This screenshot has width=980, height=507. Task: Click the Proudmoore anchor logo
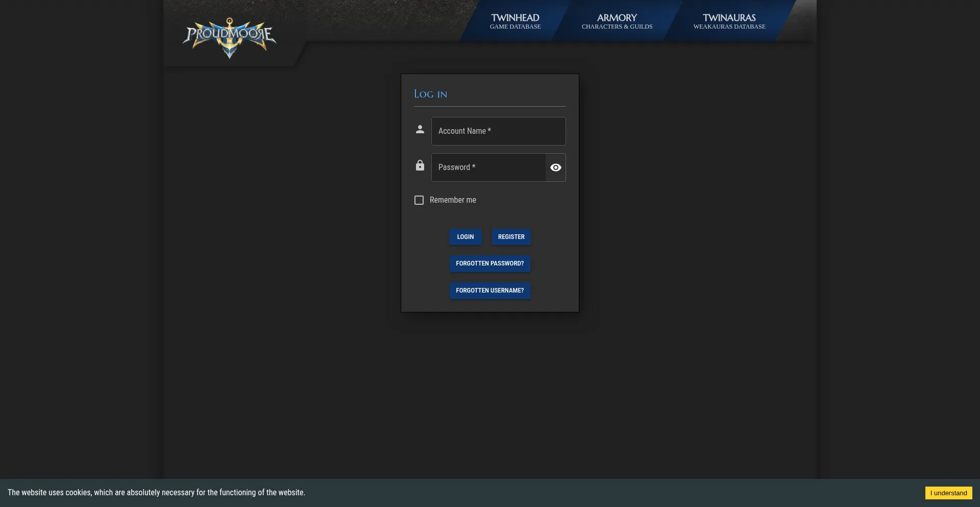(x=230, y=37)
